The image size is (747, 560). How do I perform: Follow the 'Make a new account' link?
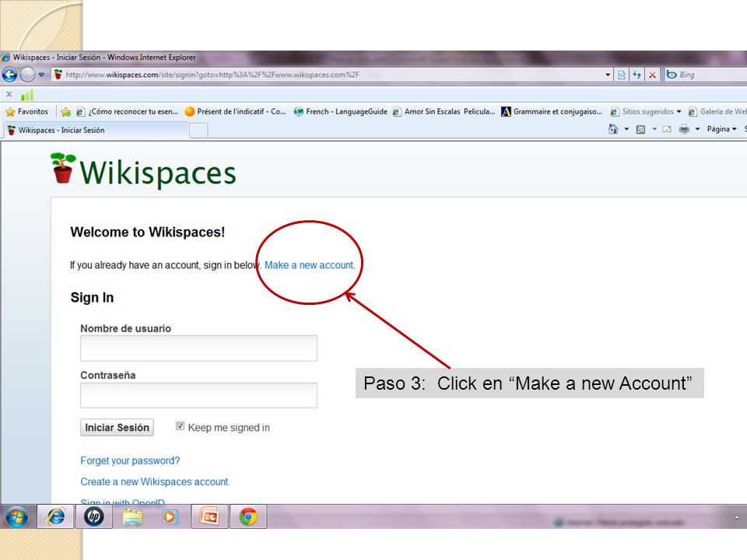coord(310,265)
